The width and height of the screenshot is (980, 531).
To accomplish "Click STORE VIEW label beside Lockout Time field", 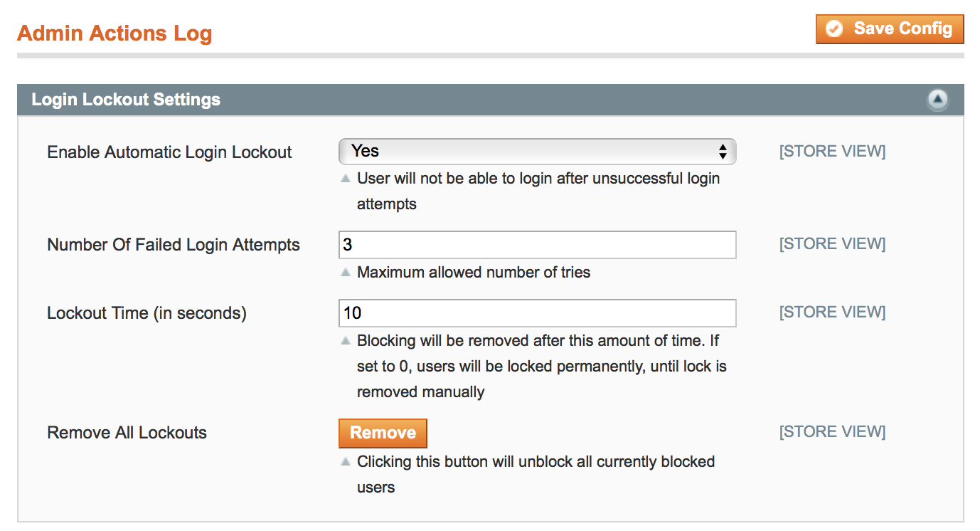I will (x=832, y=312).
